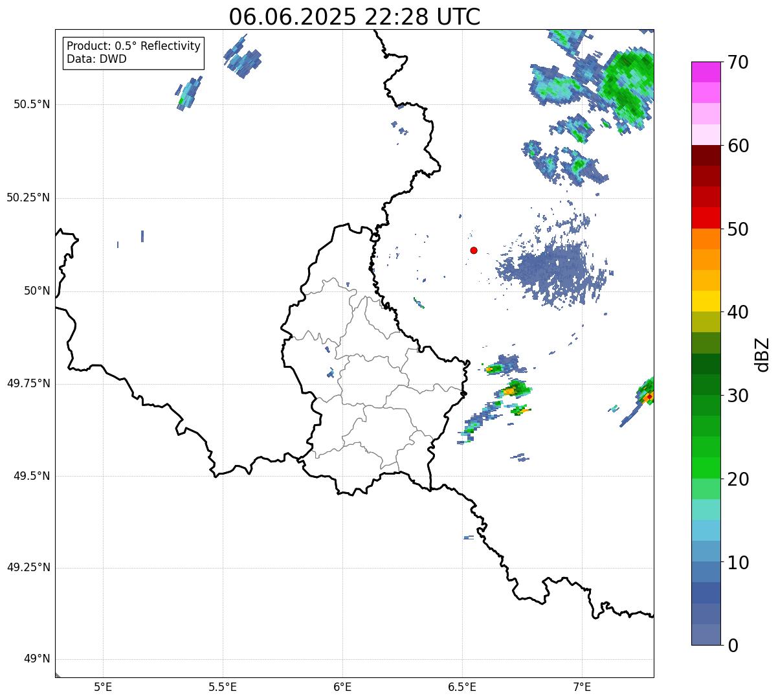Image resolution: width=778 pixels, height=700 pixels.
Task: Pick the dark maroon colorbar swatch below 60
Action: (706, 155)
